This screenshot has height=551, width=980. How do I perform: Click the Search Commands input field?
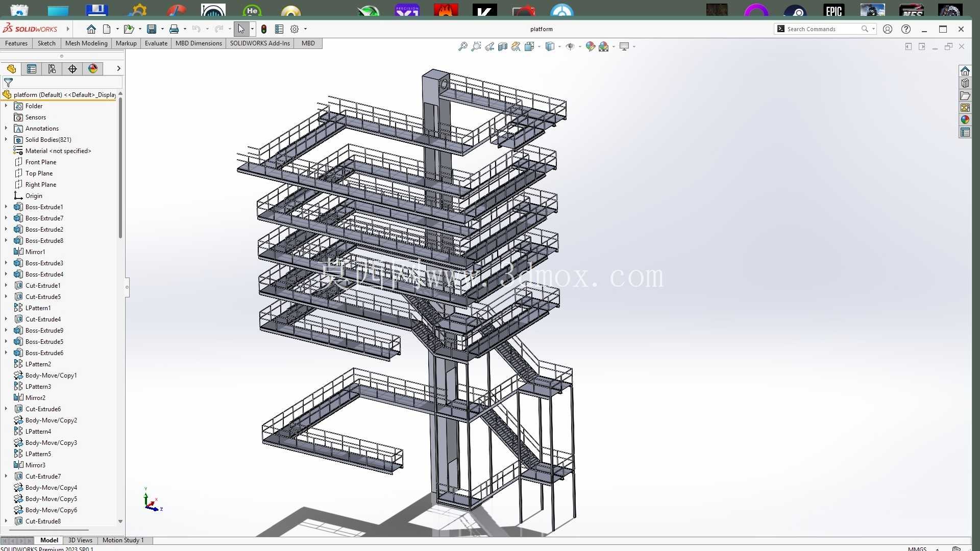pos(823,29)
